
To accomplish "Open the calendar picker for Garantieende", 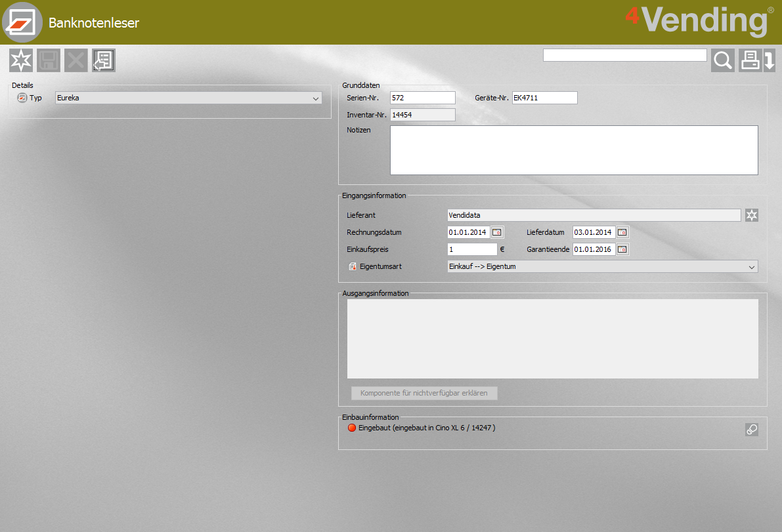I will [x=622, y=249].
